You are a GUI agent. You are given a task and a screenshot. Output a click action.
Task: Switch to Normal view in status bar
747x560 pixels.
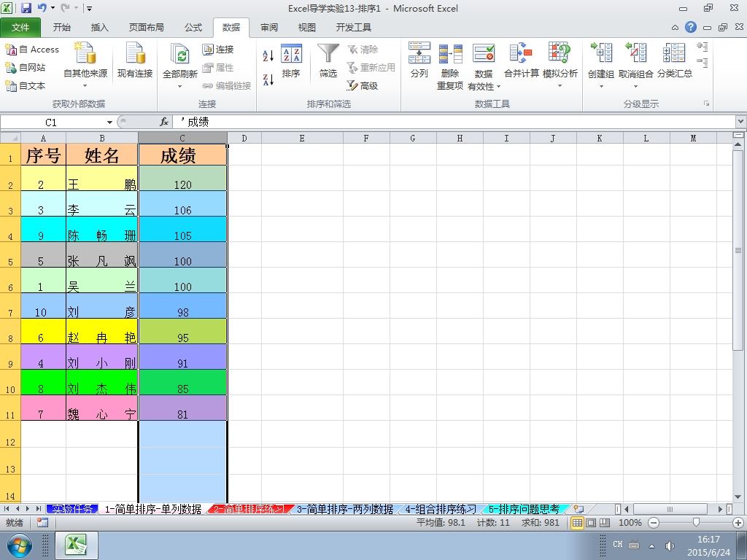click(577, 522)
